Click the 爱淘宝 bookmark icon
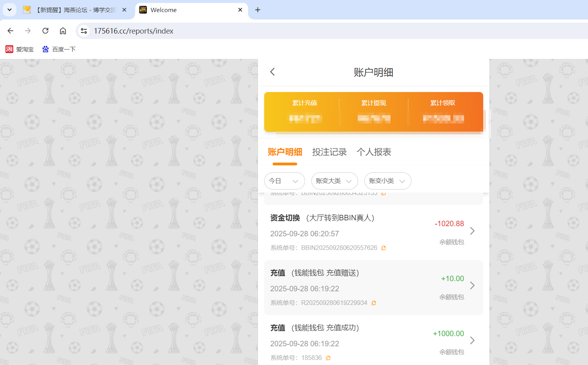Image resolution: width=588 pixels, height=365 pixels. click(x=9, y=49)
